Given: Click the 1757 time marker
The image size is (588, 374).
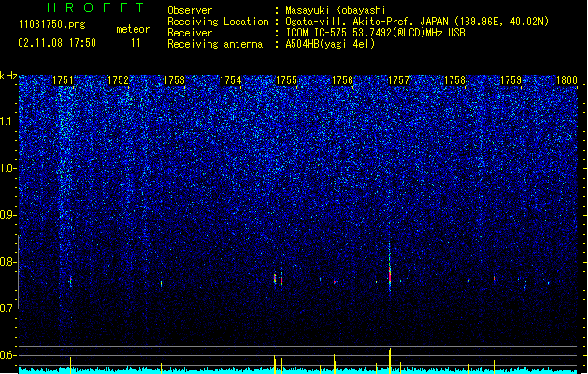Looking at the screenshot, I should click(398, 80).
